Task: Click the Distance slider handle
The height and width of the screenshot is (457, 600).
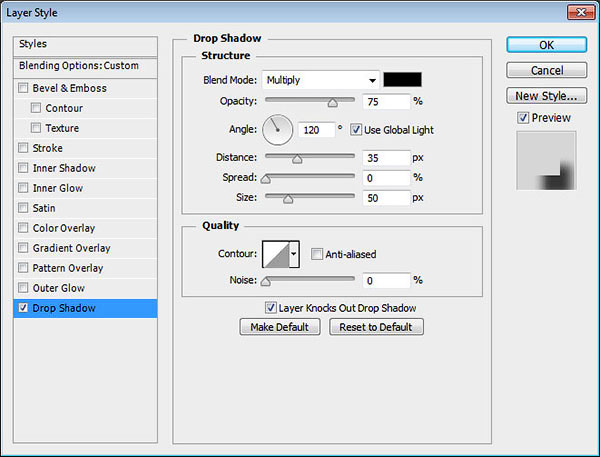Action: [x=297, y=159]
